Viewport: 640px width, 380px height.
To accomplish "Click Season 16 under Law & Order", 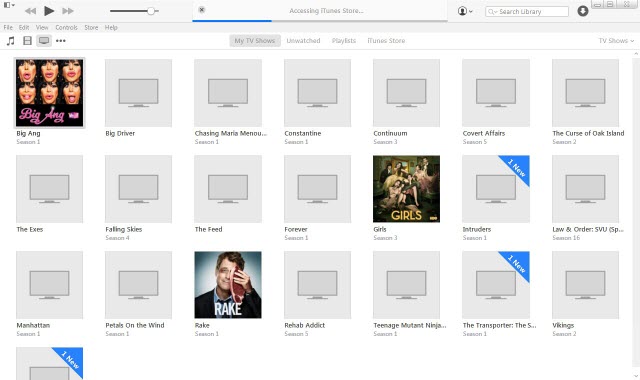I will 566,238.
